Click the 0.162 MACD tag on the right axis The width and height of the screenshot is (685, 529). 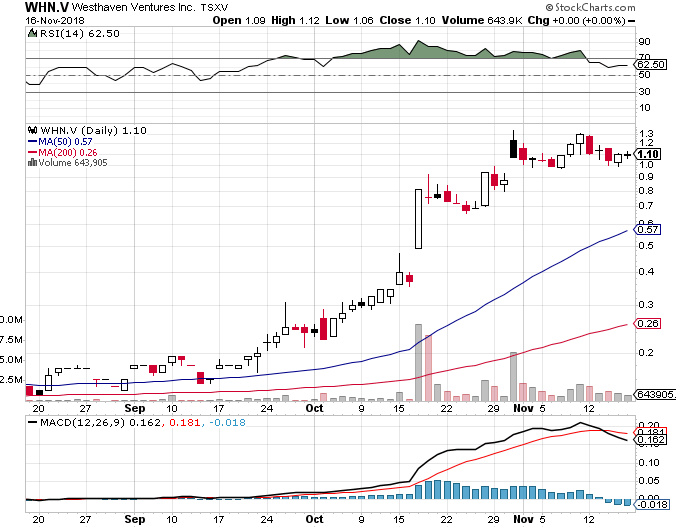(x=651, y=439)
